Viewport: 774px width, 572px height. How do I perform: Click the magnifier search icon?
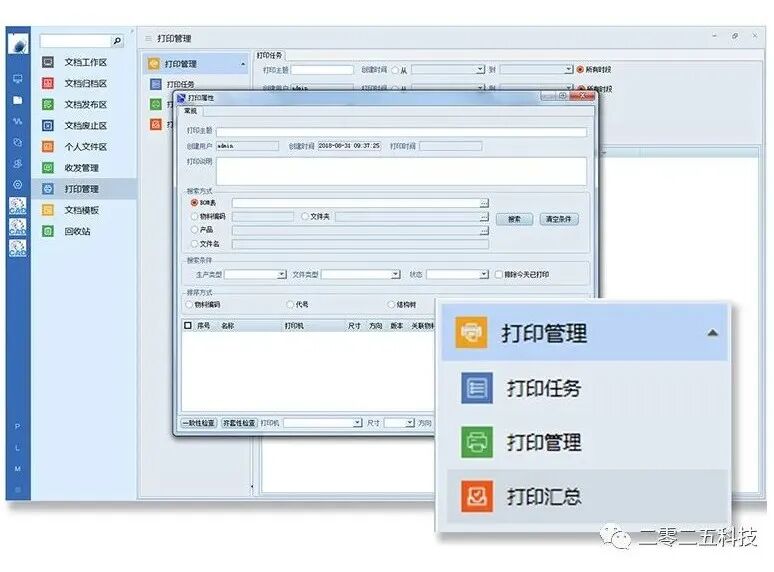(117, 41)
